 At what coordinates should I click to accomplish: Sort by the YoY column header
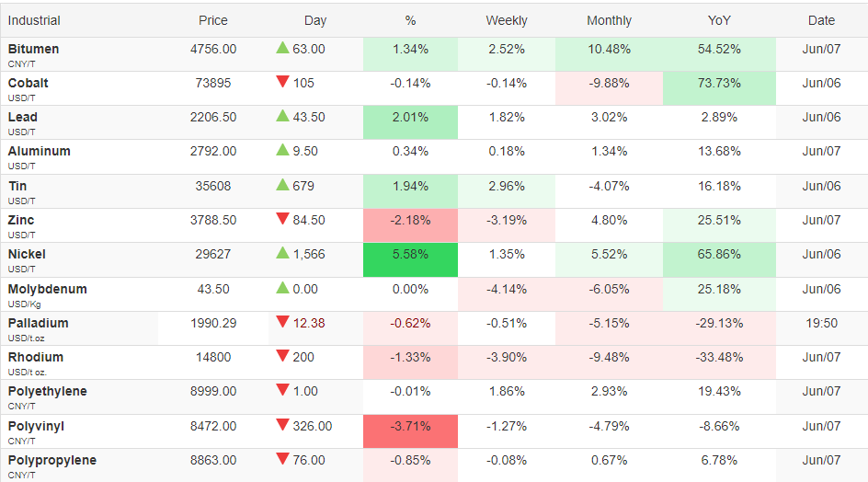click(x=719, y=20)
